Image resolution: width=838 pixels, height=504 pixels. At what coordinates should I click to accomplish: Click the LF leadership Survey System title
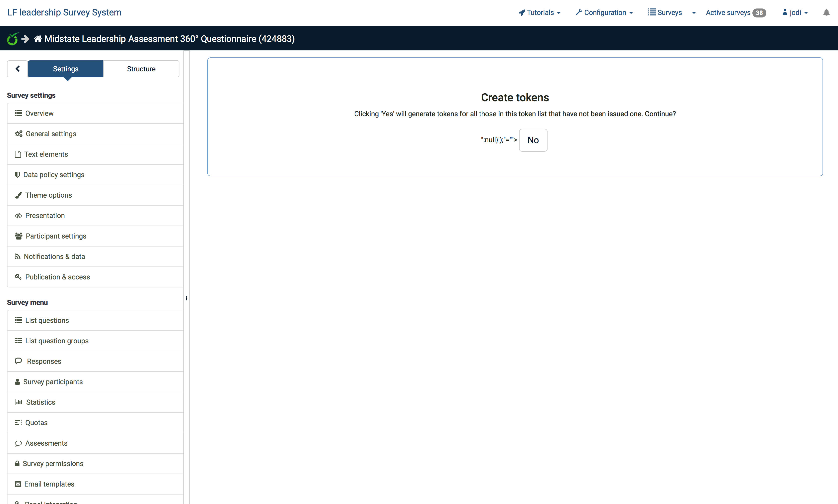65,12
